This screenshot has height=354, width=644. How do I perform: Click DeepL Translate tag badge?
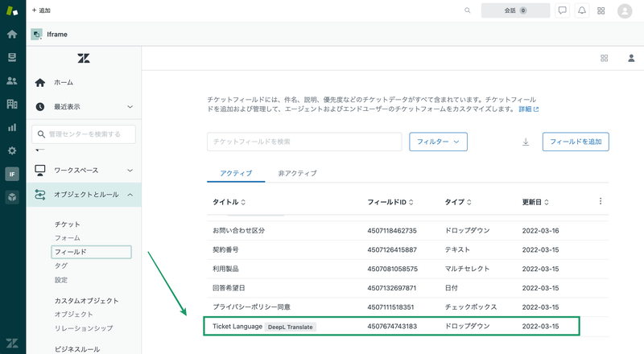click(291, 327)
